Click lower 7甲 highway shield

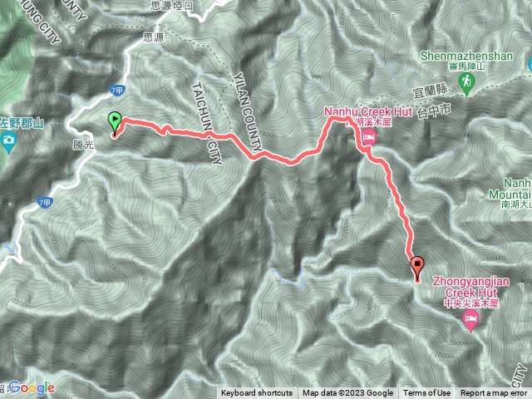(45, 203)
